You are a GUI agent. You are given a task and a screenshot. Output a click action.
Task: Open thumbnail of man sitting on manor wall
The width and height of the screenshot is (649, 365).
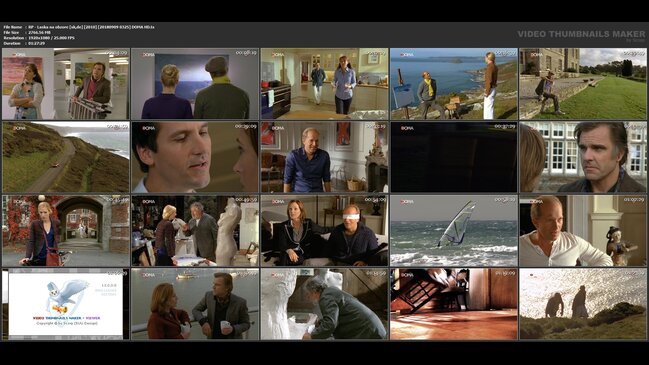point(583,84)
